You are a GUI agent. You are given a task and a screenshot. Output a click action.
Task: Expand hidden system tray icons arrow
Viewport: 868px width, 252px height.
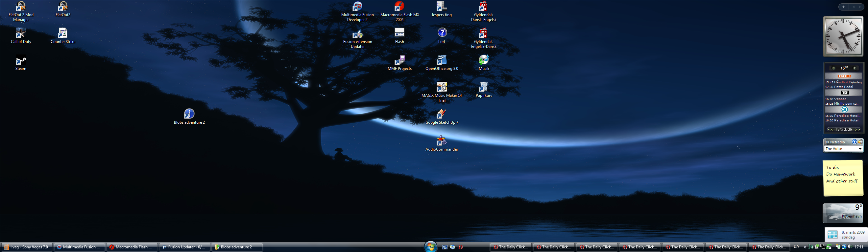point(805,247)
